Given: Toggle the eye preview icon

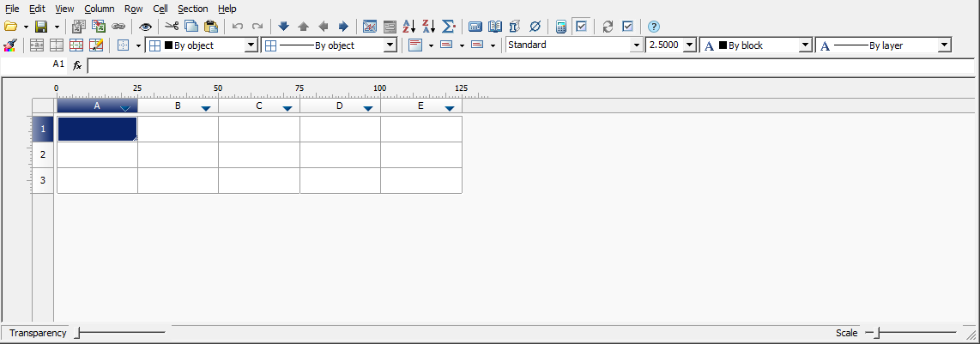Looking at the screenshot, I should pyautogui.click(x=146, y=27).
